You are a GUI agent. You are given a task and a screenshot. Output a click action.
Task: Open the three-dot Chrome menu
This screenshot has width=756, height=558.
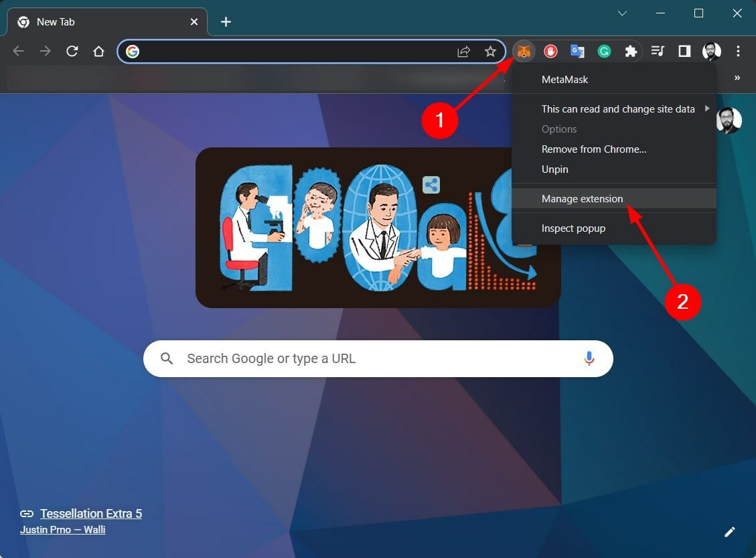[x=738, y=51]
